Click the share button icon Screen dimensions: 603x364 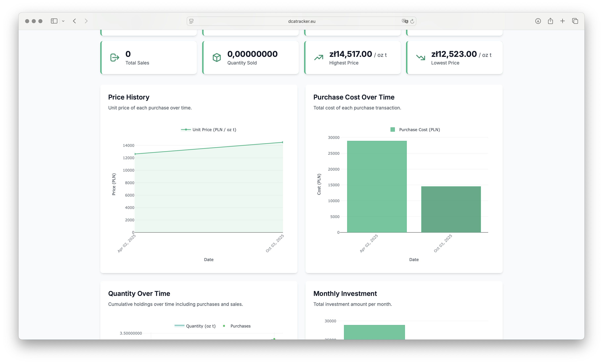click(x=550, y=21)
